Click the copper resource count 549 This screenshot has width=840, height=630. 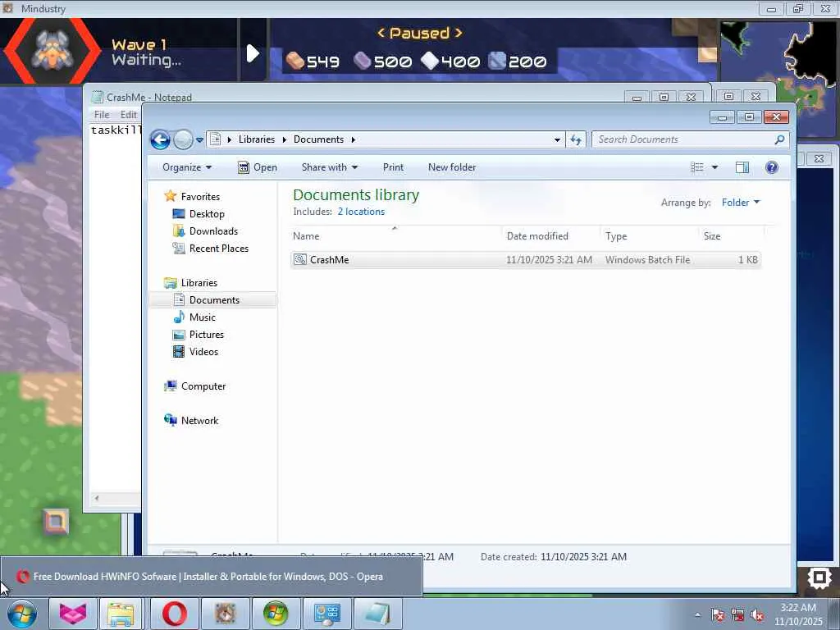pyautogui.click(x=313, y=61)
